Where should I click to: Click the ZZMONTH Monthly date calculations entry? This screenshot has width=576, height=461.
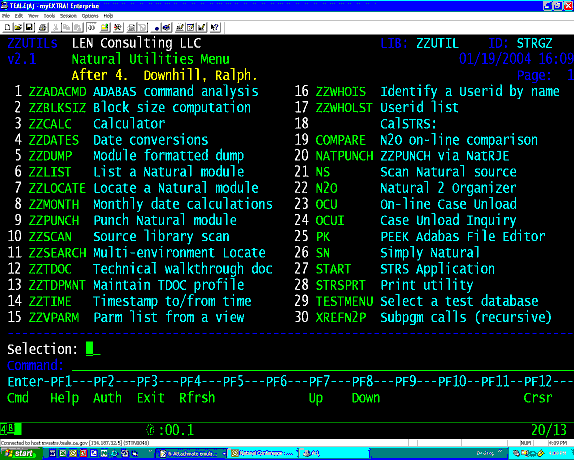tap(143, 204)
